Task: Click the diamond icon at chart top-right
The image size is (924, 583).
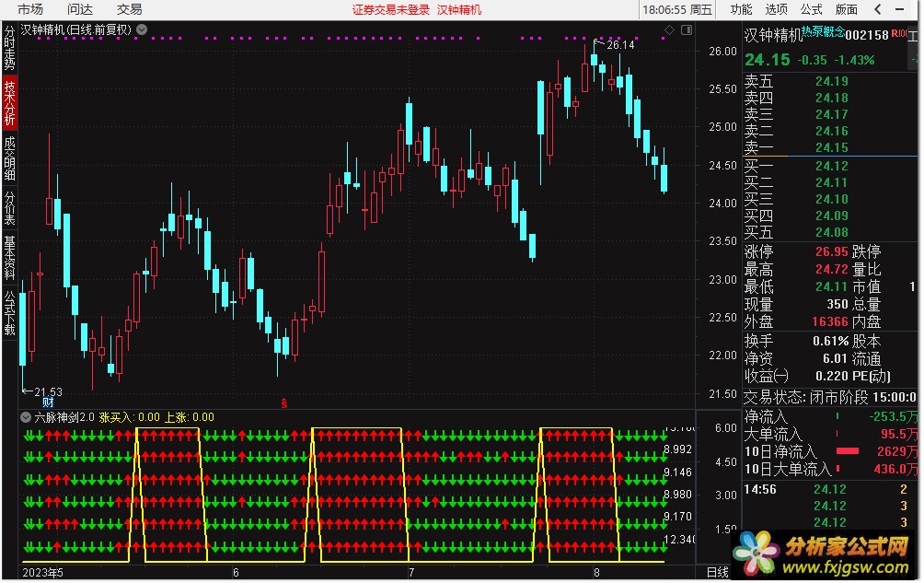Action: [669, 29]
